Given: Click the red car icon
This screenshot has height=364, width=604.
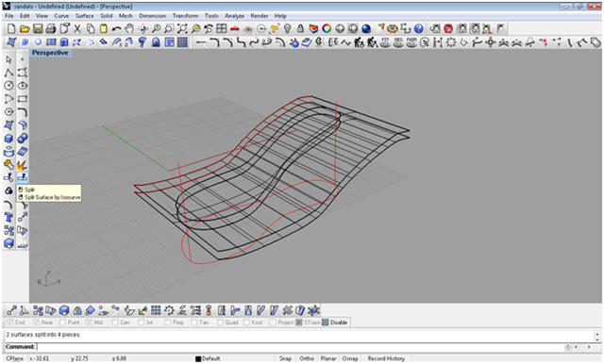Looking at the screenshot, I should tap(235, 28).
